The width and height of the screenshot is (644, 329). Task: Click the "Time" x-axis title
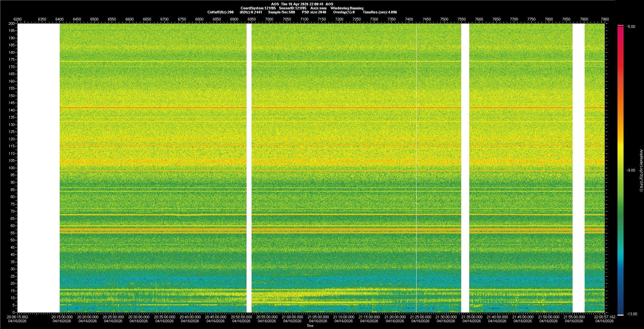coord(310,326)
